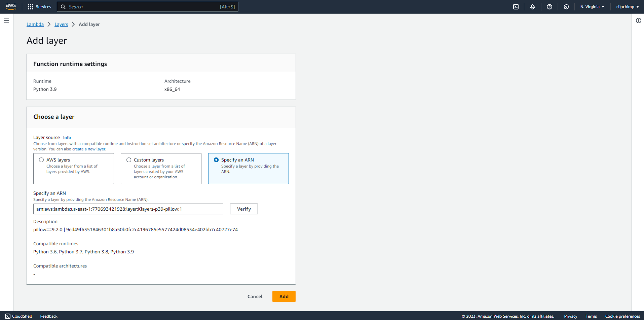Open the info panel icon at right

click(638, 21)
